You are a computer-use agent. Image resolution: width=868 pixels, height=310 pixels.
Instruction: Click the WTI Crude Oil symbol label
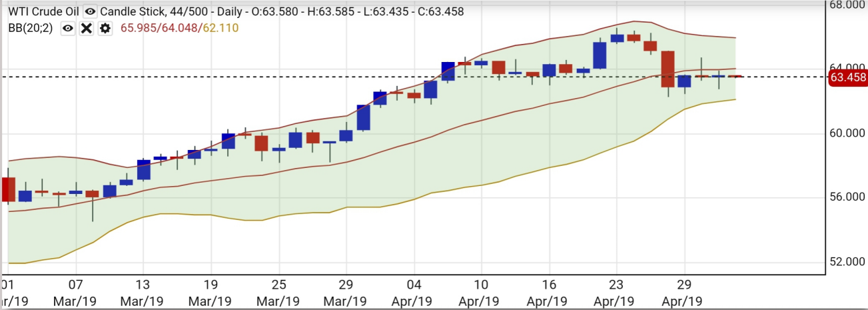tap(43, 11)
